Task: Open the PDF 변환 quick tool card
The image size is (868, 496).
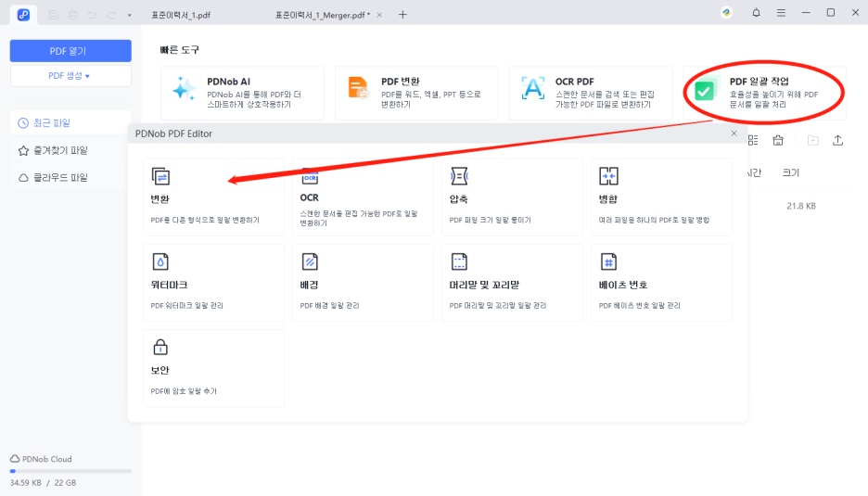Action: click(416, 93)
